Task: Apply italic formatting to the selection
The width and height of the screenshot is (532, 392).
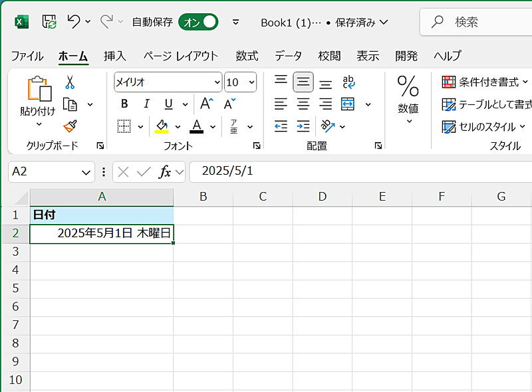Action: [146, 104]
